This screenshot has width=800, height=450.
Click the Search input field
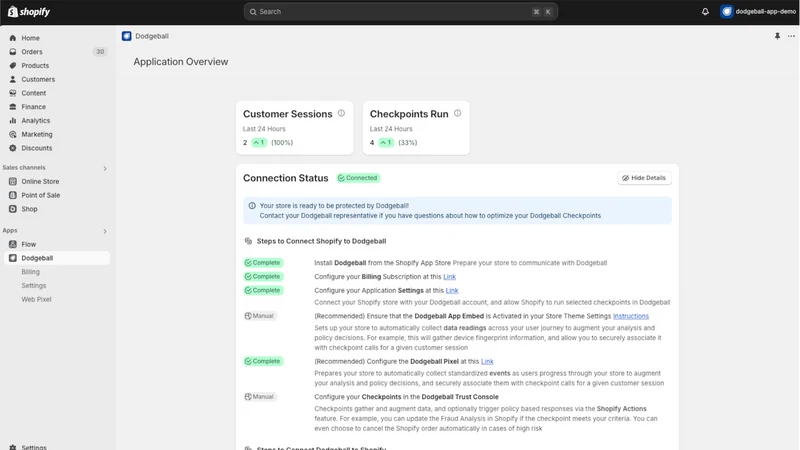tap(401, 12)
